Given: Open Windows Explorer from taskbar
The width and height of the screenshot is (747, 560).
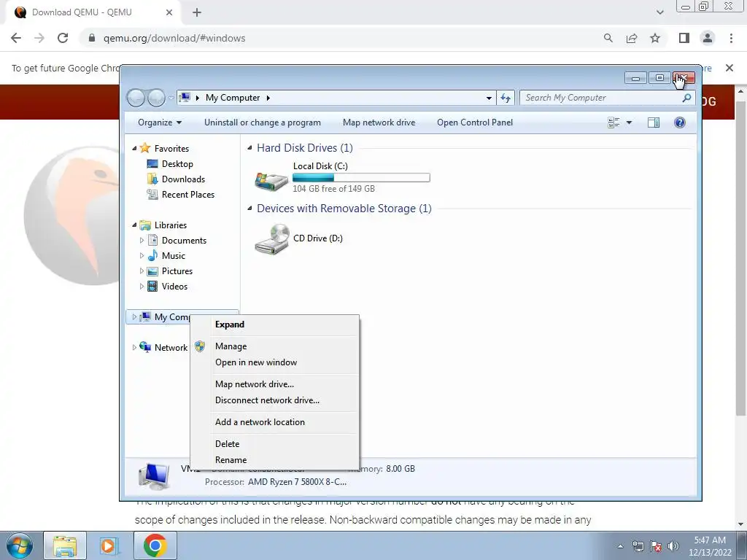Looking at the screenshot, I should (65, 545).
